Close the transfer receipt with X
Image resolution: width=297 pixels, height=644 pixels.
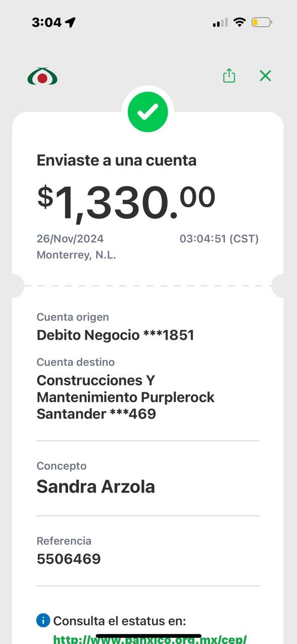265,76
